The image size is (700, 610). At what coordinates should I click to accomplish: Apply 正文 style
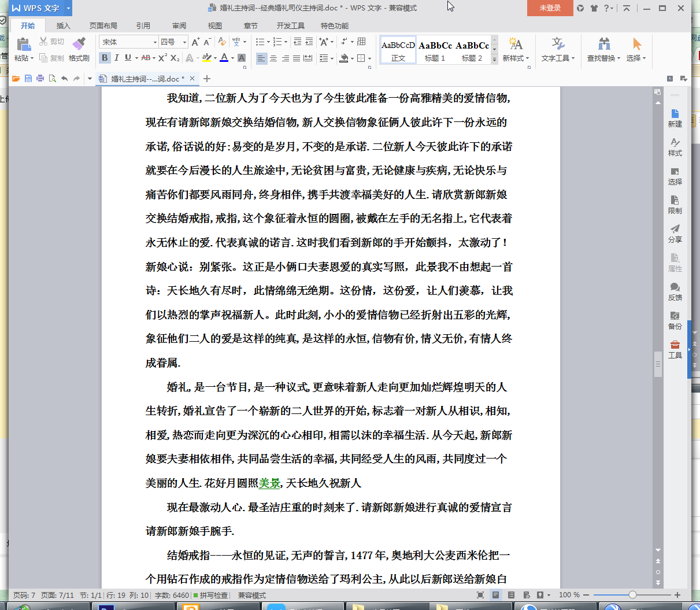(x=398, y=50)
